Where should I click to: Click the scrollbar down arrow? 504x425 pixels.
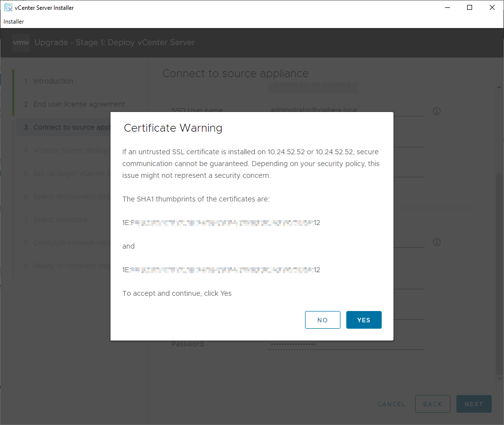(499, 379)
